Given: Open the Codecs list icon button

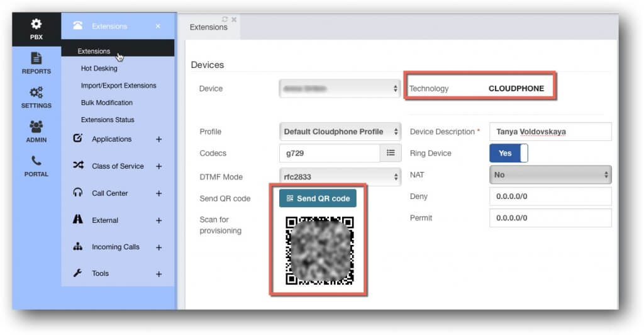Looking at the screenshot, I should tap(391, 153).
